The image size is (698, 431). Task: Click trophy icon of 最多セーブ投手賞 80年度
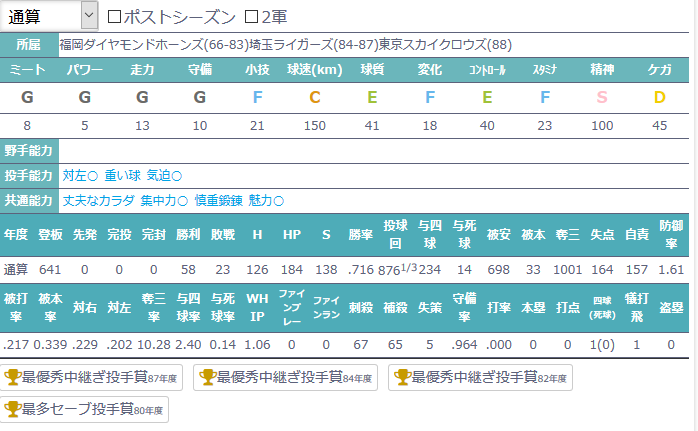13,409
